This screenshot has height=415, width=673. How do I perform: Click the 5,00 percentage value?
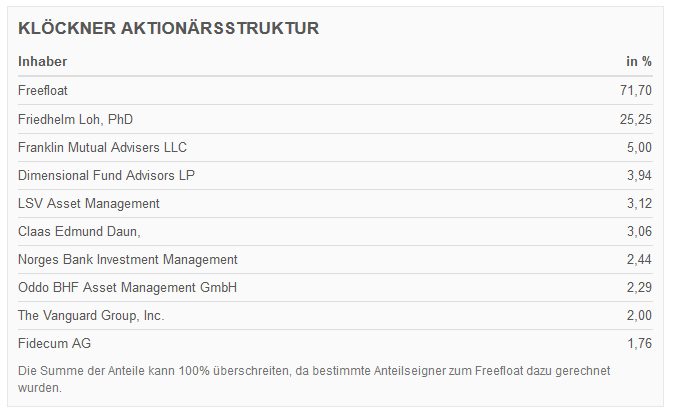tap(639, 147)
